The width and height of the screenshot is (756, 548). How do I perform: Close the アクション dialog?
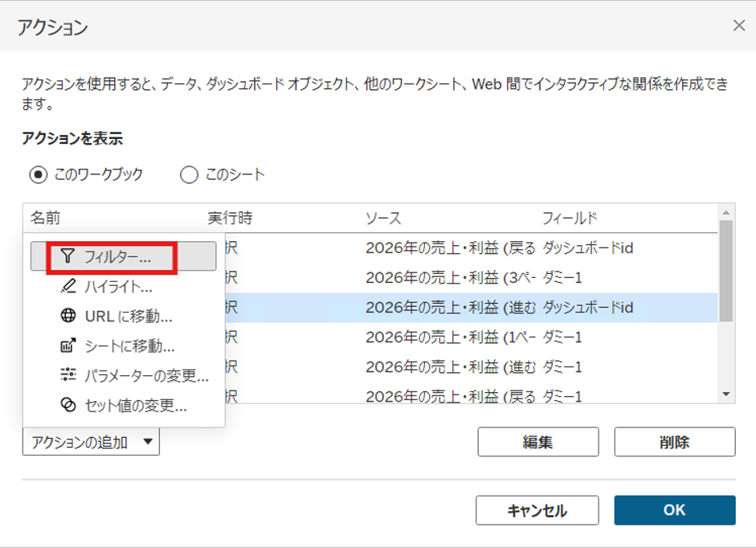pyautogui.click(x=738, y=26)
